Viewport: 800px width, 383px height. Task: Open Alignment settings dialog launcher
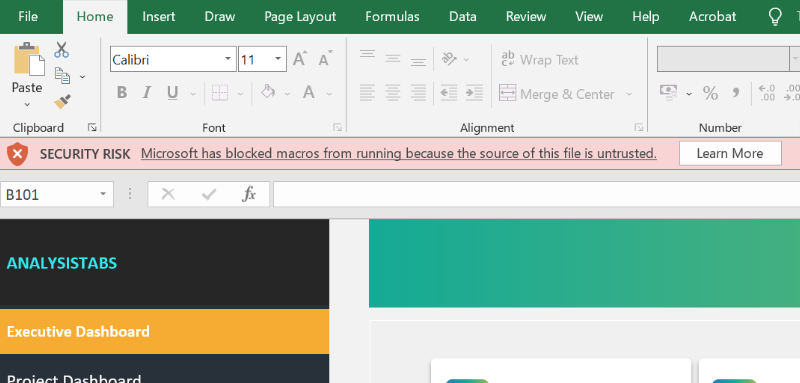[x=638, y=127]
